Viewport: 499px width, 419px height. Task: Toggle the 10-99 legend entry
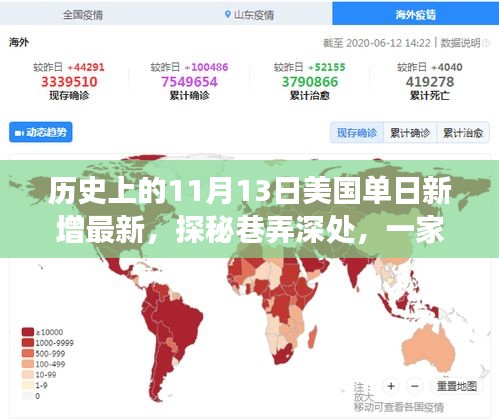coord(39,375)
